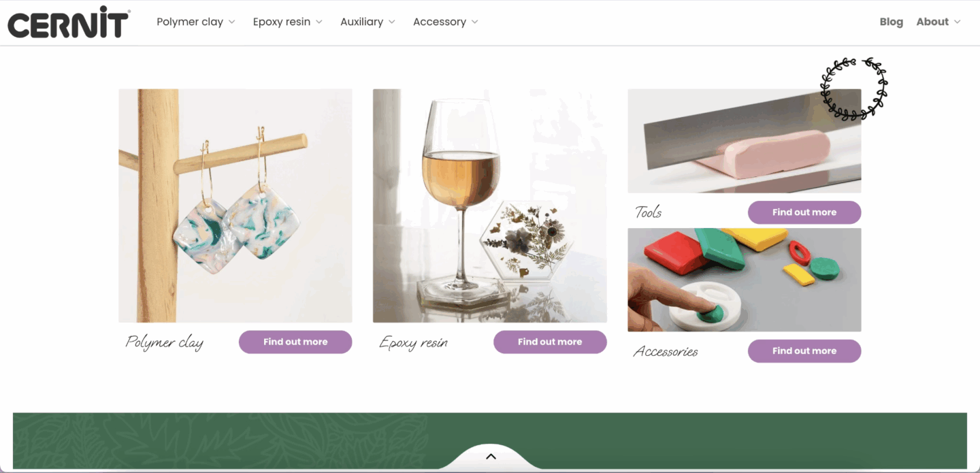Click the leaf wreath decoration icon
980x473 pixels.
854,89
